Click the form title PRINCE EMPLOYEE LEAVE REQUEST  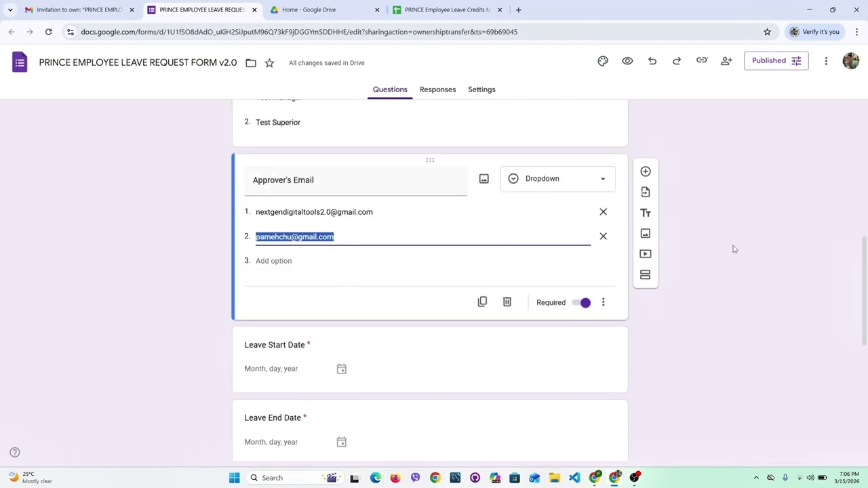[x=138, y=62]
